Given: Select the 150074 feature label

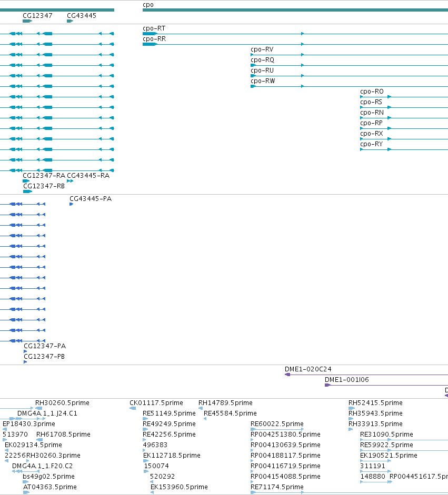Looking at the screenshot, I should coord(156,466).
